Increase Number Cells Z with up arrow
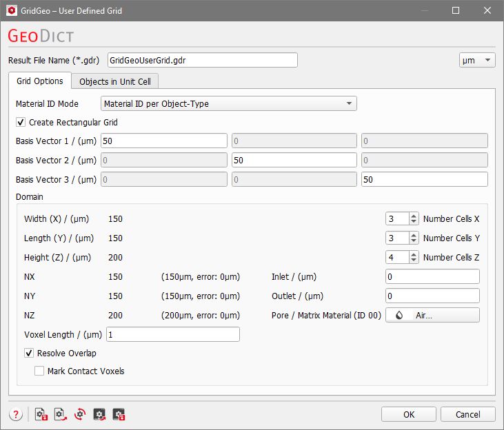 pos(414,254)
